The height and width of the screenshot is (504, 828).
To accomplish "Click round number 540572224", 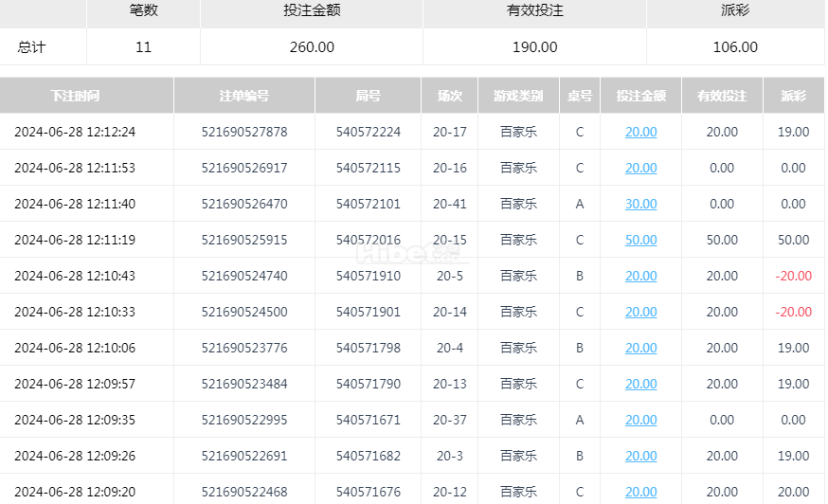I will [x=369, y=132].
